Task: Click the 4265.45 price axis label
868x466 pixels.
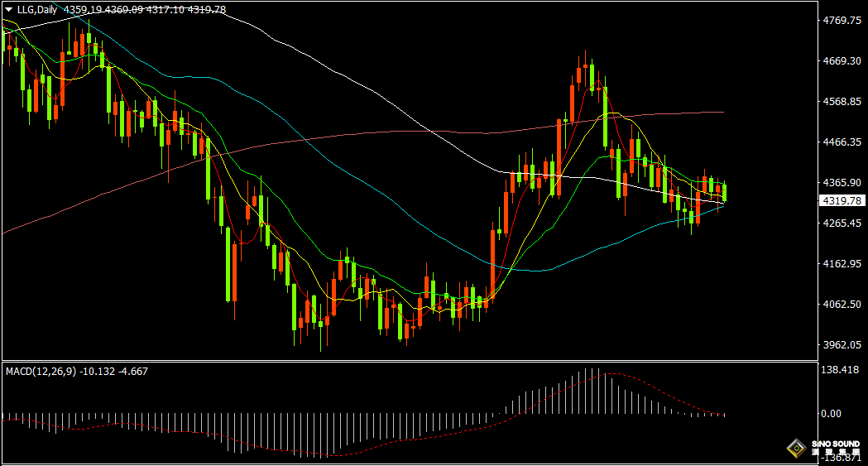Action: click(x=842, y=223)
